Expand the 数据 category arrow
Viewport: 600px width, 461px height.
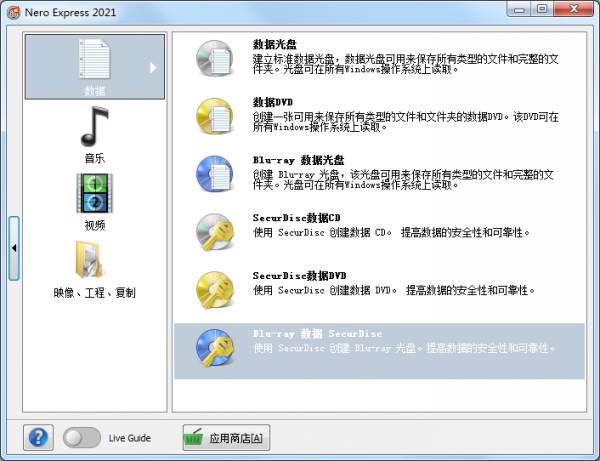pyautogui.click(x=153, y=67)
